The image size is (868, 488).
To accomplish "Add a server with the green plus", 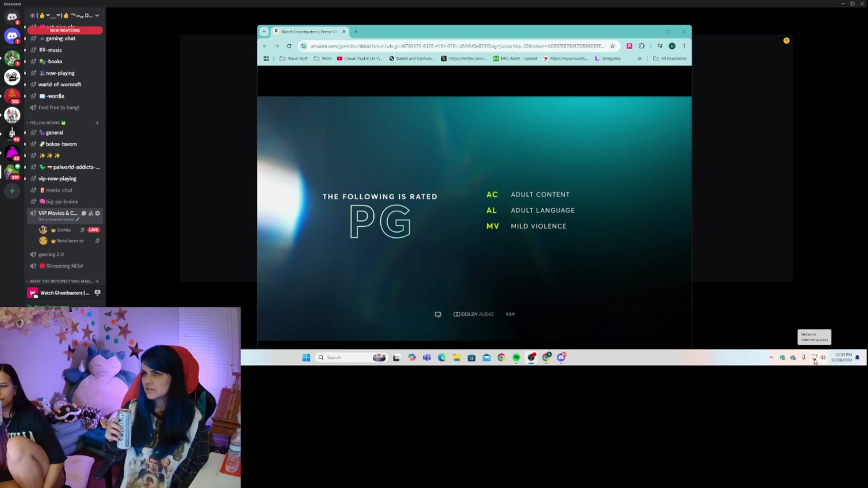I will 12,191.
